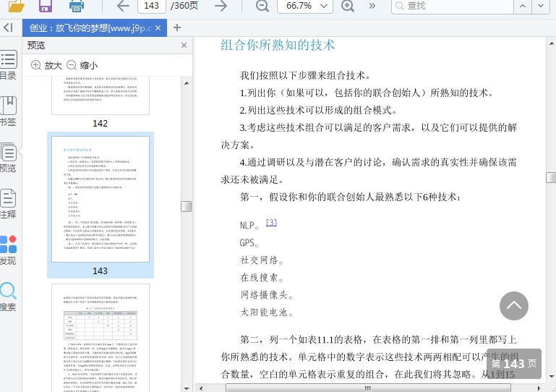Shrink thumbnails with the 缩小 button
The image size is (556, 392).
click(82, 65)
